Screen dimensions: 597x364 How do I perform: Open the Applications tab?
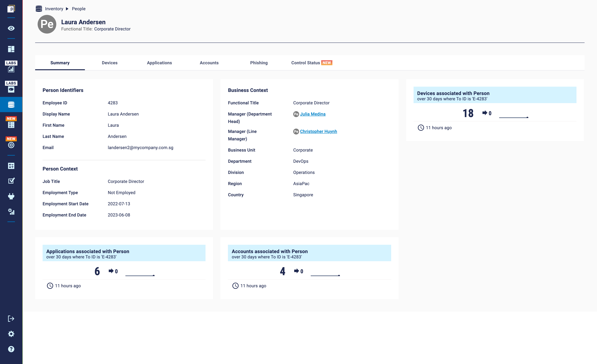click(159, 63)
